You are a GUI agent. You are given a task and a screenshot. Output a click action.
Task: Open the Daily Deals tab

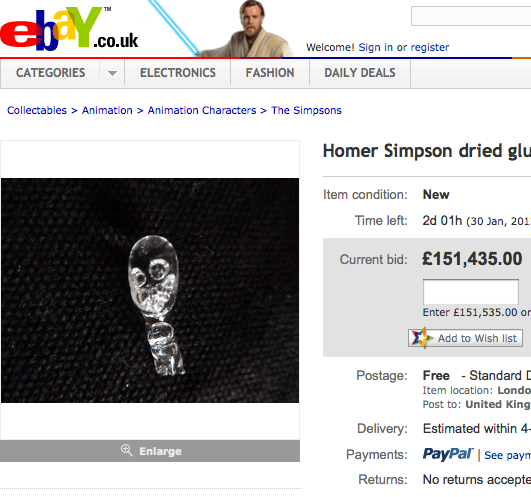click(x=360, y=73)
